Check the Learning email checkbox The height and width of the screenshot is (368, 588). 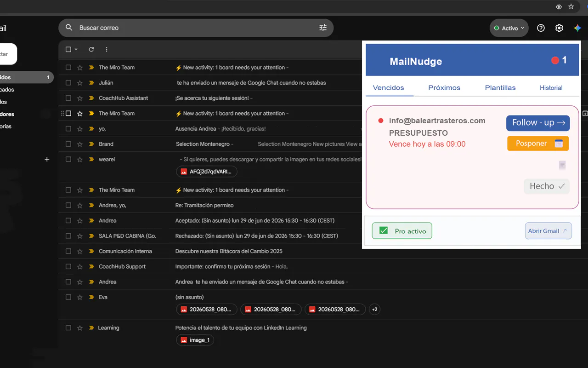tap(68, 328)
